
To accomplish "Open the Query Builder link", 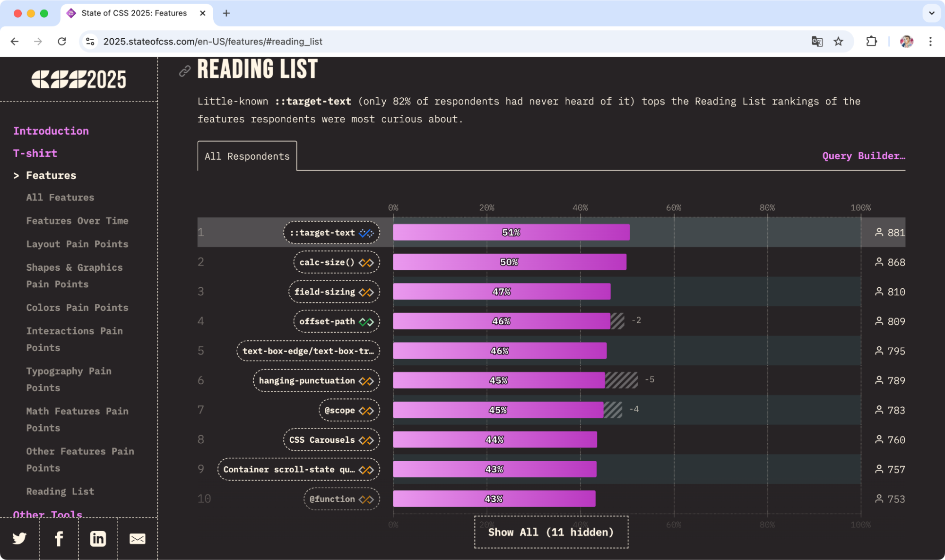I will 863,156.
